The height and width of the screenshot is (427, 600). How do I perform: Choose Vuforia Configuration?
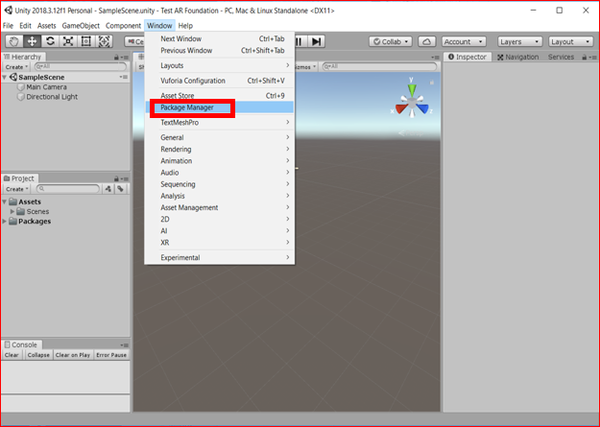point(219,81)
